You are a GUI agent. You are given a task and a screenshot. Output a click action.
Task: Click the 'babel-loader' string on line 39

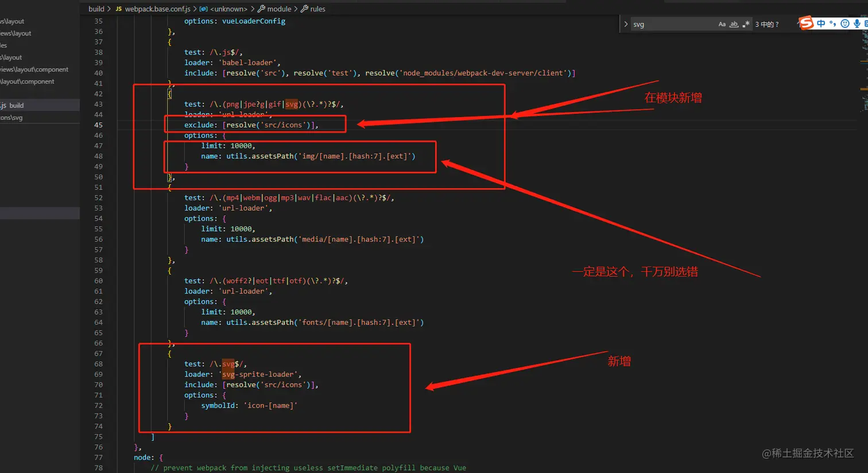click(x=249, y=63)
